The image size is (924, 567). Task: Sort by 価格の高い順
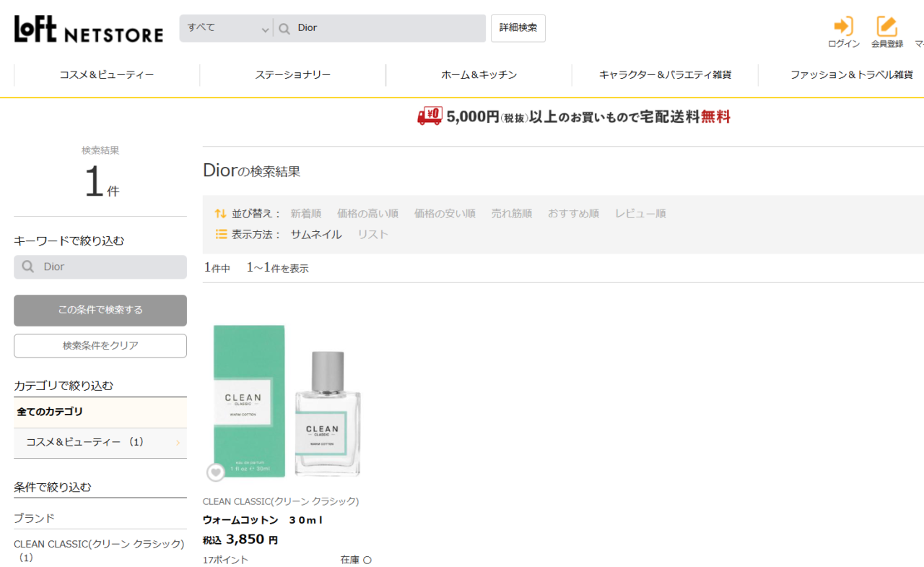click(367, 214)
